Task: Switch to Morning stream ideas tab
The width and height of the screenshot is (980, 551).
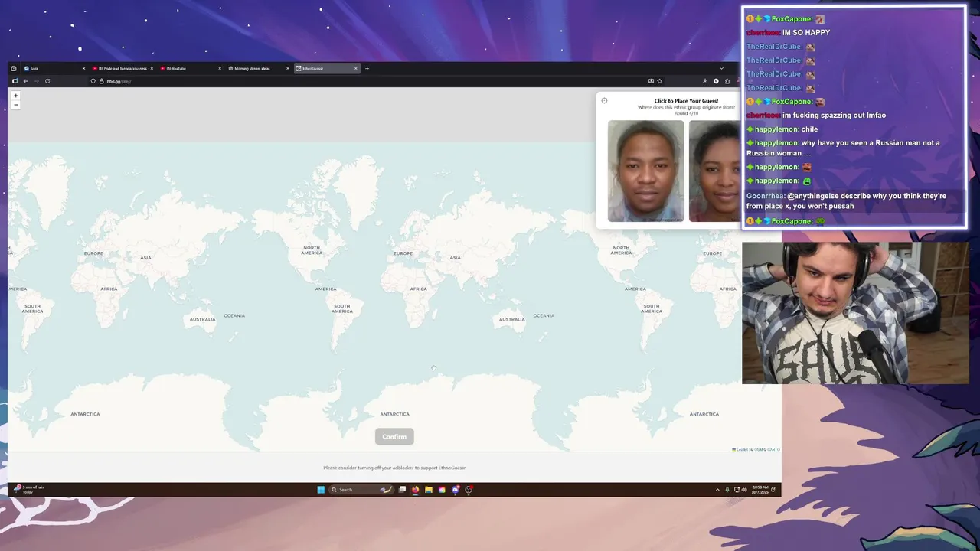Action: tap(259, 68)
